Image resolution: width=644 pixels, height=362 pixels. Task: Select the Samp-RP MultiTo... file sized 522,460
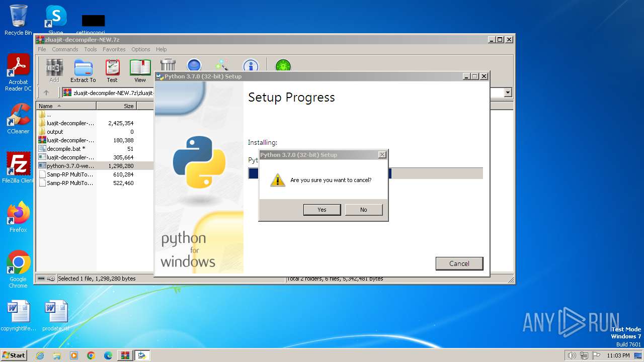pos(95,183)
